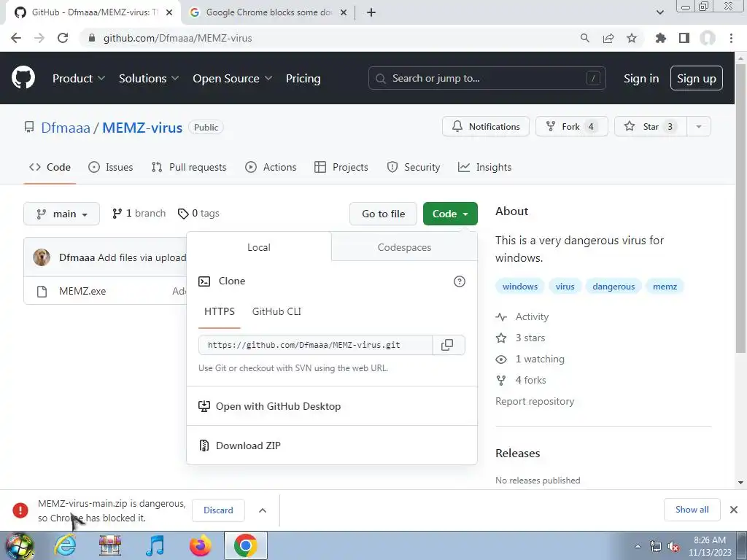
Task: Focus the GitHub search field
Action: tap(487, 78)
